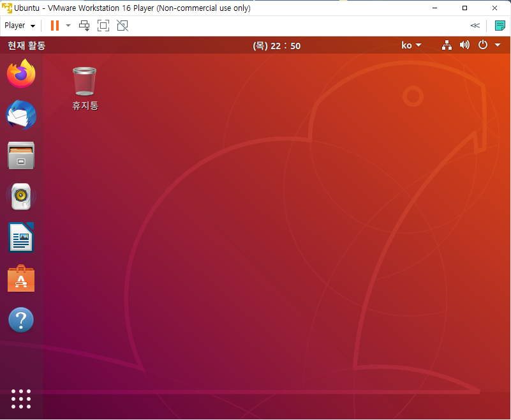
Task: Toggle VMware Unity mode
Action: pyautogui.click(x=122, y=26)
